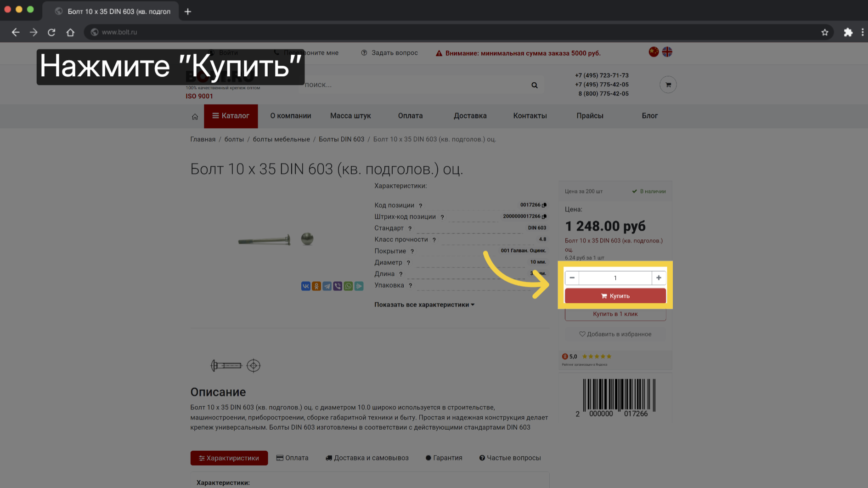Open the shopping cart icon
Screen dimensions: 868x488
tap(668, 85)
